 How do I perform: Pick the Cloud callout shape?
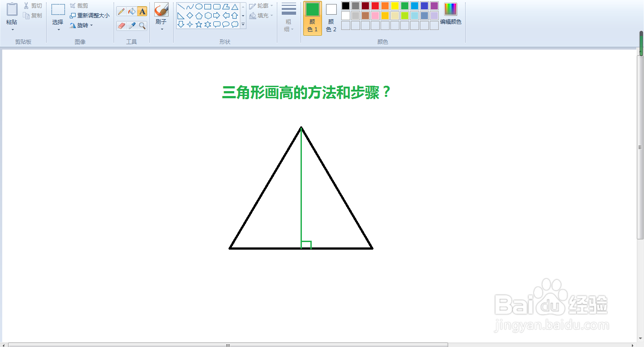coord(234,25)
